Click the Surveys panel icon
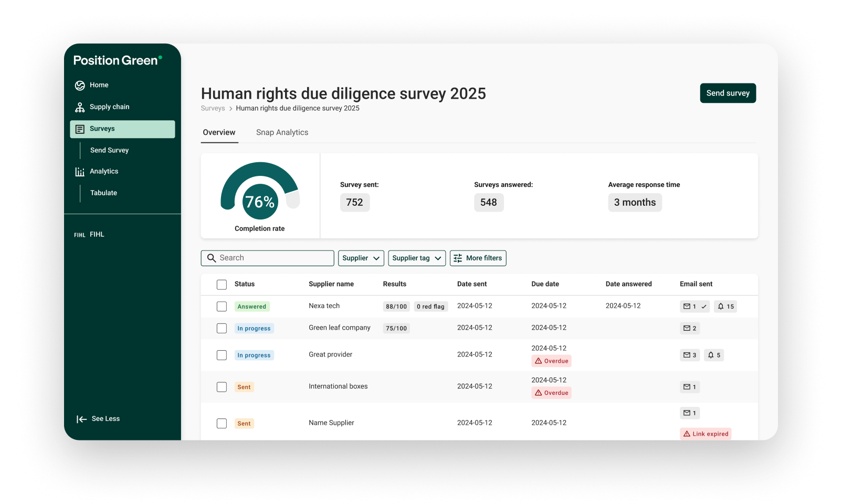Screen dimensions: 842x504 pos(80,129)
